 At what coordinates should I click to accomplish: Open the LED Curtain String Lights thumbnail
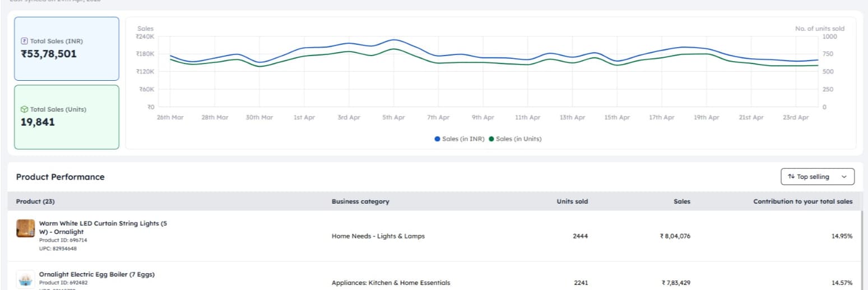(x=26, y=228)
